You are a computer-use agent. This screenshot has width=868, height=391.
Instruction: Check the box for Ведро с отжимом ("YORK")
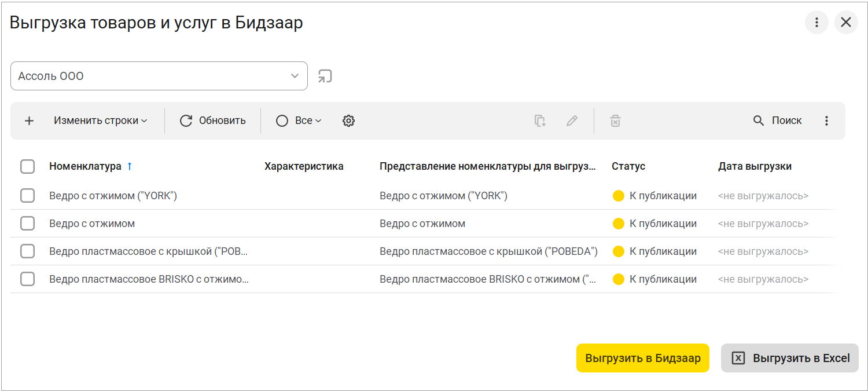click(x=27, y=196)
